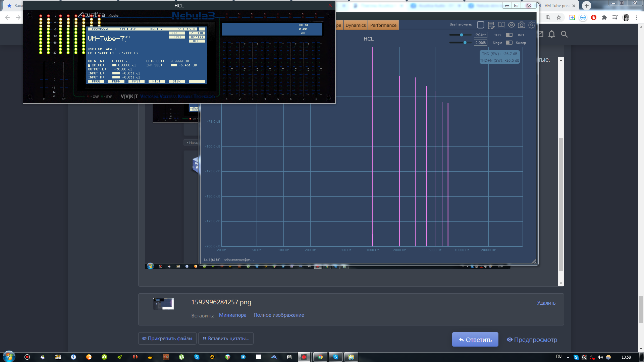644x362 pixels.
Task: Open the PROG page in Nebula3
Action: (96, 81)
